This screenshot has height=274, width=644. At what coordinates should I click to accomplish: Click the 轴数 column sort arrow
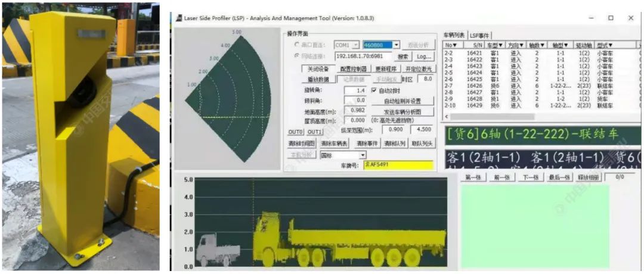click(541, 45)
